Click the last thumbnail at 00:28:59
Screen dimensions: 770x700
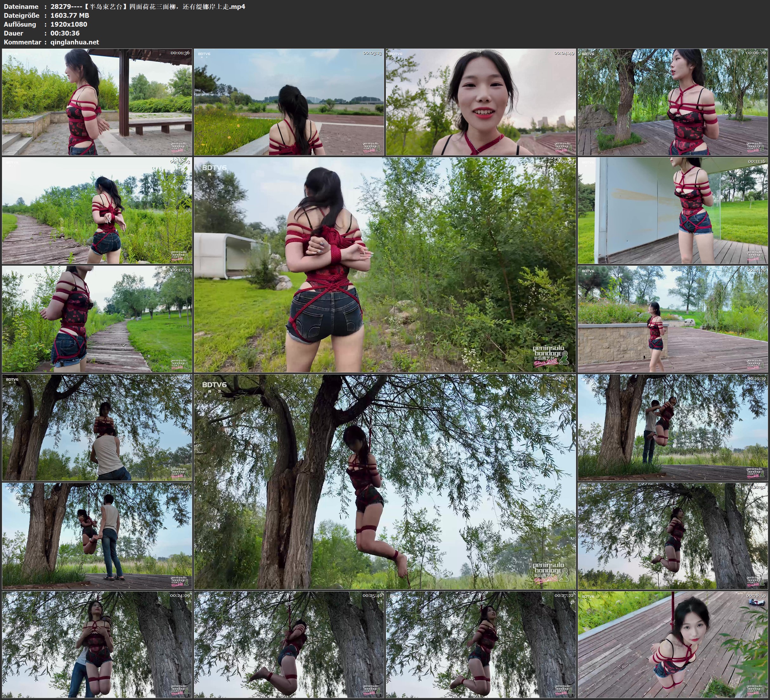point(673,644)
